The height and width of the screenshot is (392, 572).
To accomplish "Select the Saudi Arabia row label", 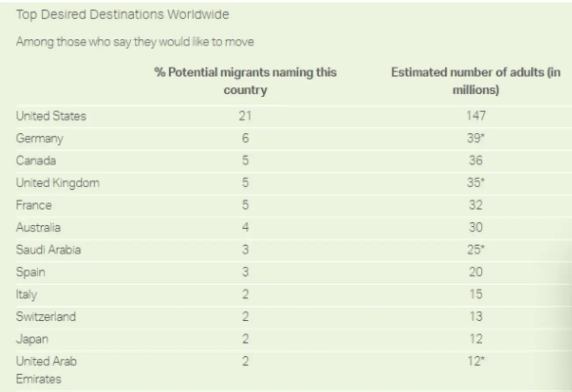I will 48,250.
